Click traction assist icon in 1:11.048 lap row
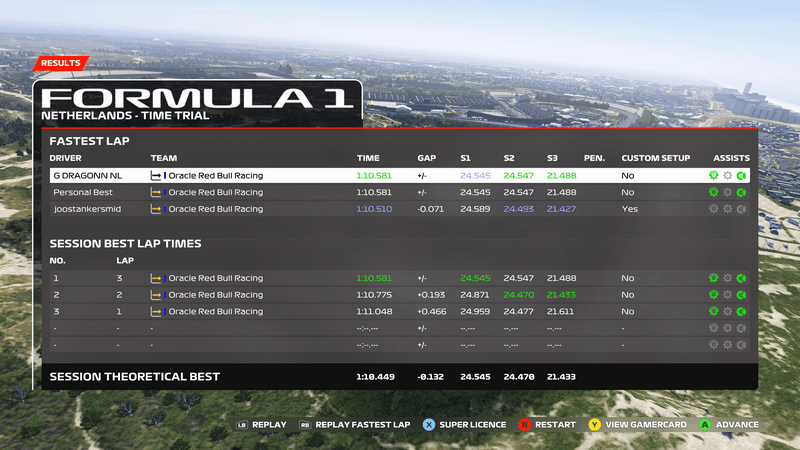The height and width of the screenshot is (450, 800). 713,311
